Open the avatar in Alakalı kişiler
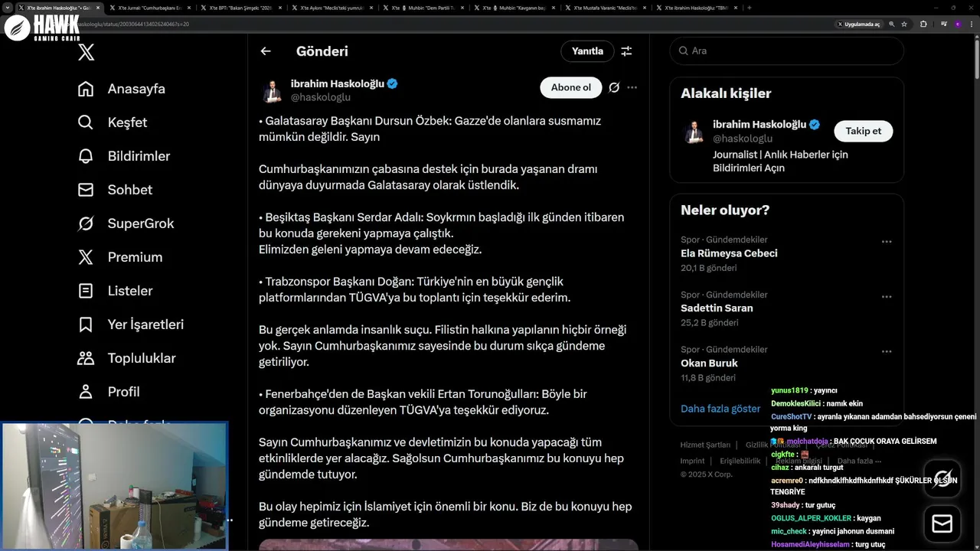This screenshot has height=551, width=980. click(694, 131)
